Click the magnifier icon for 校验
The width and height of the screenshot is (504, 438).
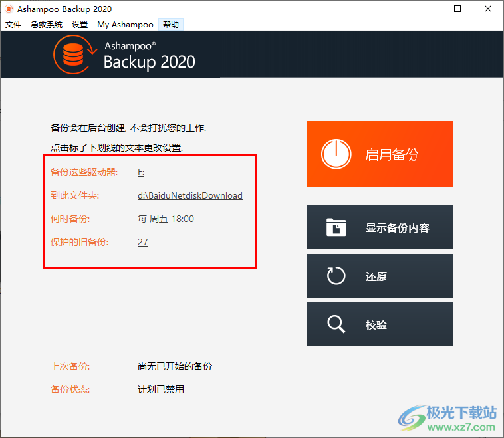coord(336,324)
